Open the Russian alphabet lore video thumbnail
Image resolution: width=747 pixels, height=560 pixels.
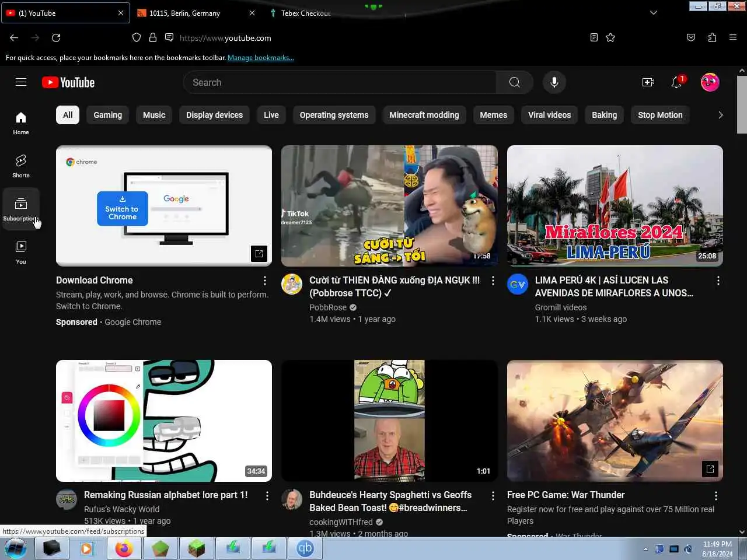164,421
